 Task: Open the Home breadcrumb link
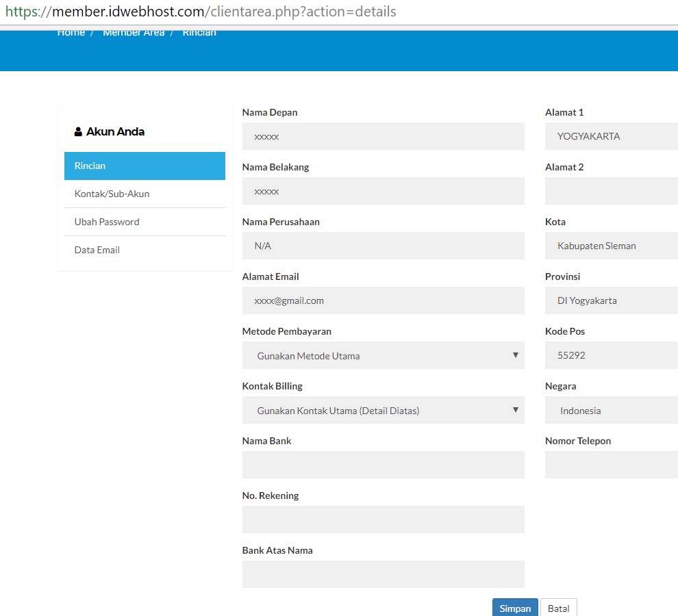coord(71,31)
